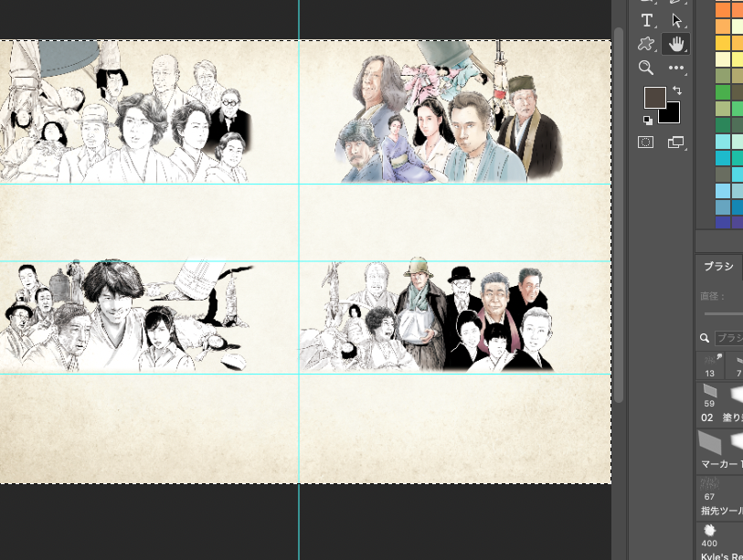743x560 pixels.
Task: Switch to the ブラシ panel tab
Action: coord(718,266)
